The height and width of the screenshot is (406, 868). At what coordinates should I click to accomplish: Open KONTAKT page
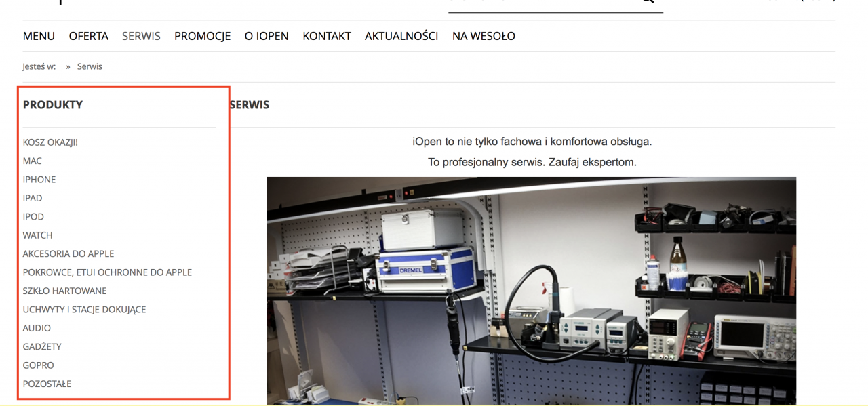(327, 36)
